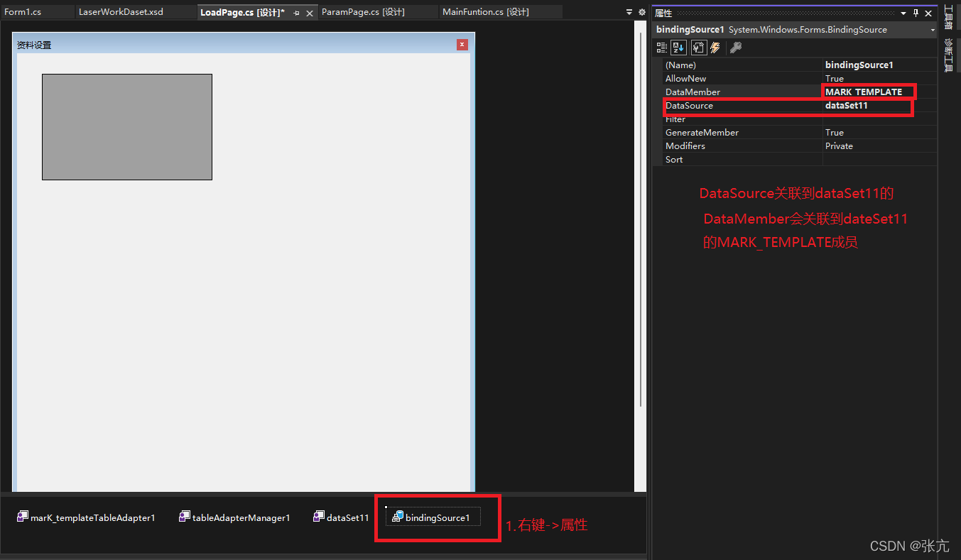Open the component selector dropdown in Properties
Screen dimensions: 961x560
pos(932,30)
